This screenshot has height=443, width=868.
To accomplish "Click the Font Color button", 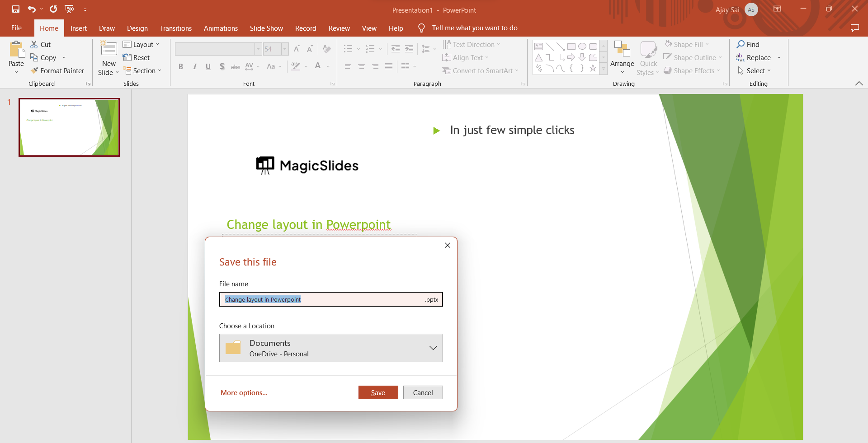I will 318,66.
